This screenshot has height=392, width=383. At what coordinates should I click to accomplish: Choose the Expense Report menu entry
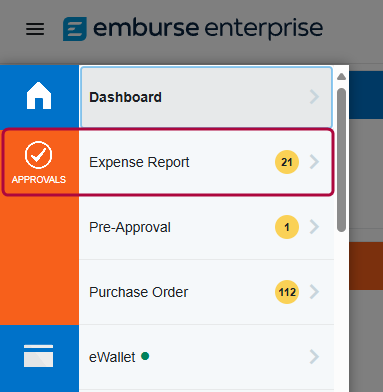(x=206, y=162)
